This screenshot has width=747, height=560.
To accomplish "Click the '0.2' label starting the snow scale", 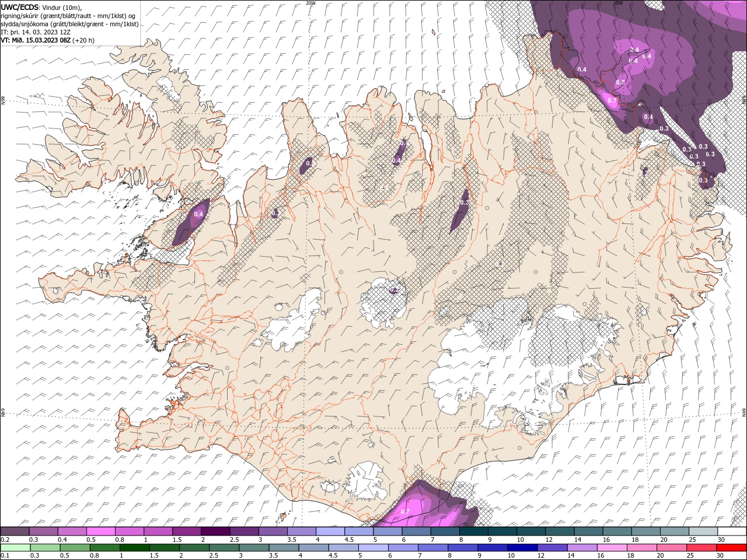I will pos(5,540).
